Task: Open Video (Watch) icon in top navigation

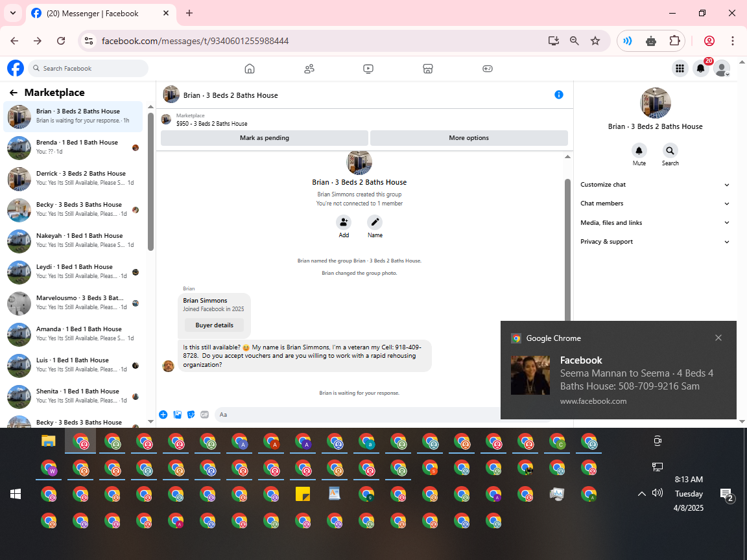Action: coord(368,69)
